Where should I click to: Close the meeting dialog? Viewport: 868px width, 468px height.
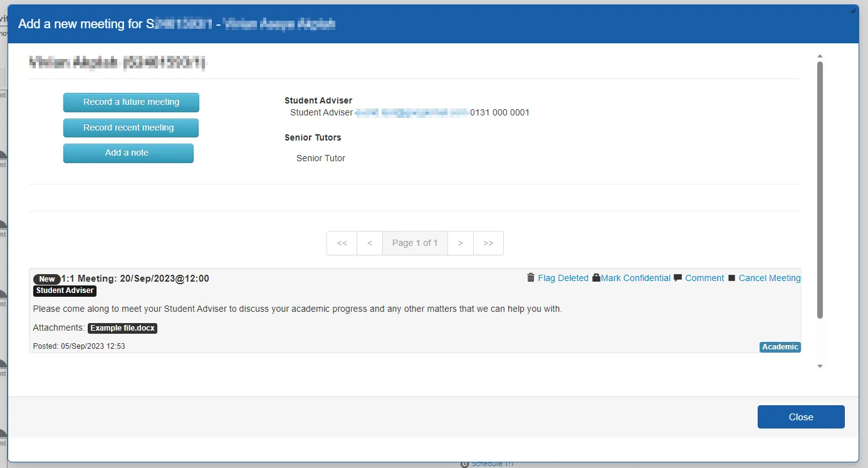tap(800, 417)
